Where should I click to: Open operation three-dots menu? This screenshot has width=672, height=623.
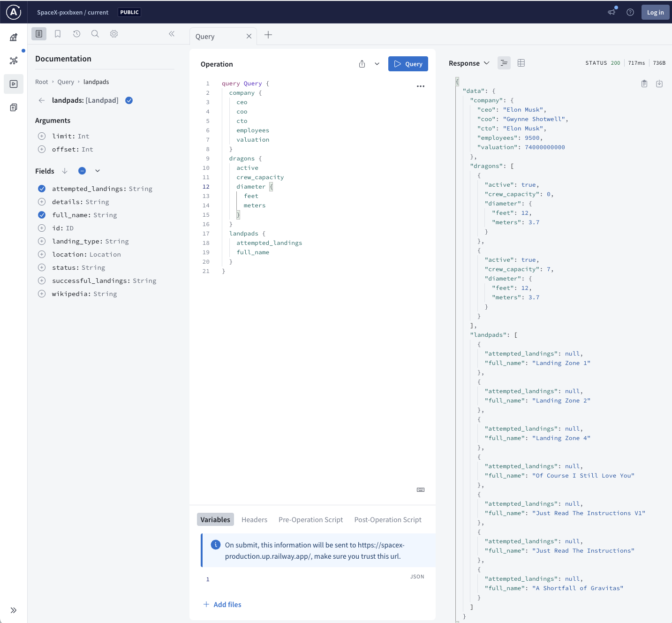(421, 86)
